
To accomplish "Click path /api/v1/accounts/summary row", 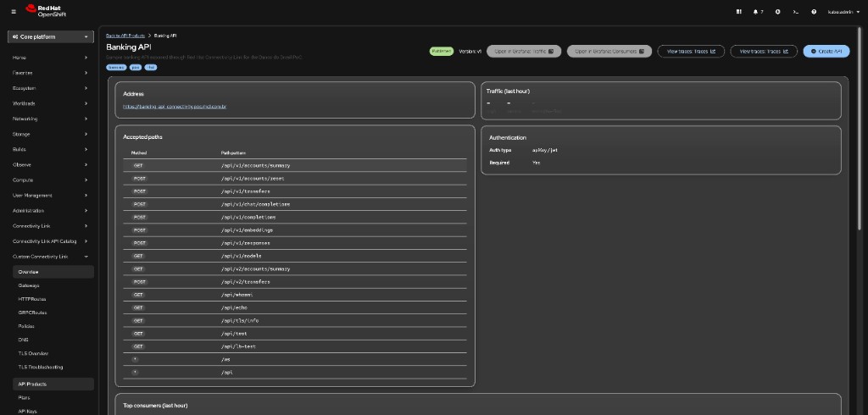I will point(294,165).
